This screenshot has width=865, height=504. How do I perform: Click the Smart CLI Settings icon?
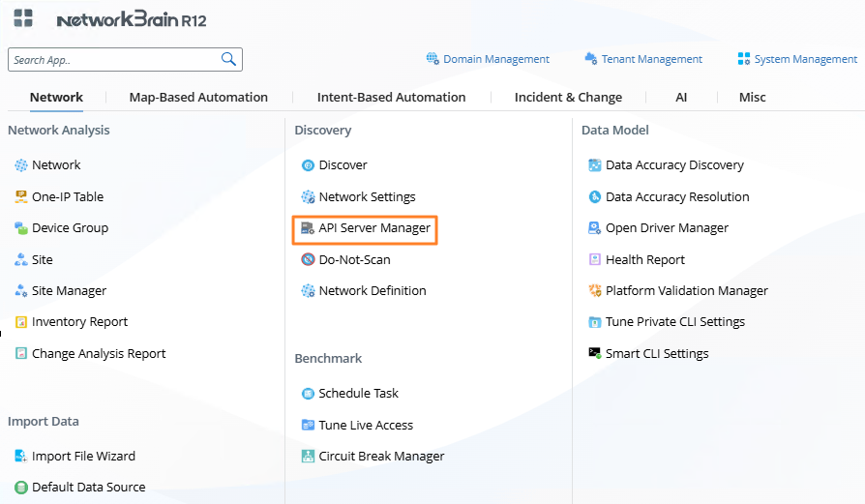click(x=595, y=353)
